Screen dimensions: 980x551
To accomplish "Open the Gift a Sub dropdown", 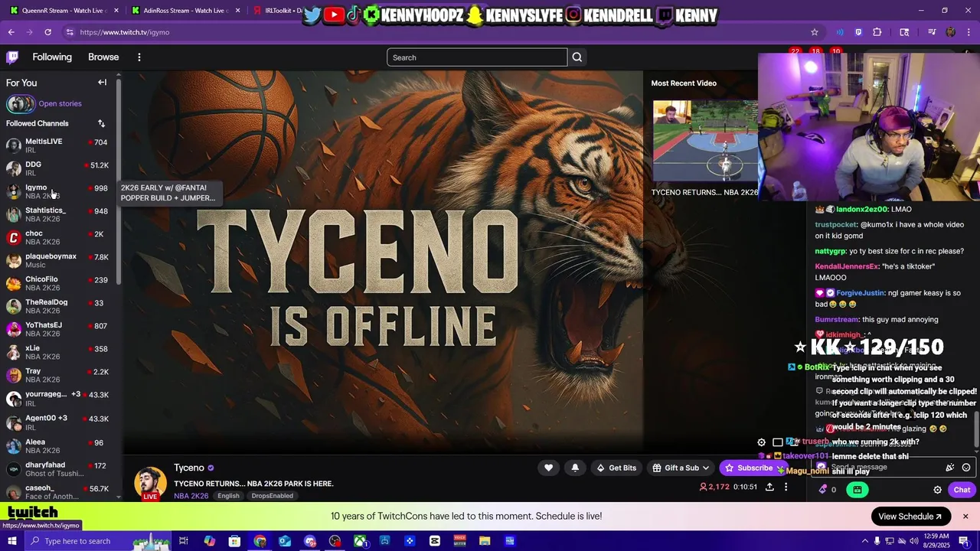I will pyautogui.click(x=681, y=468).
